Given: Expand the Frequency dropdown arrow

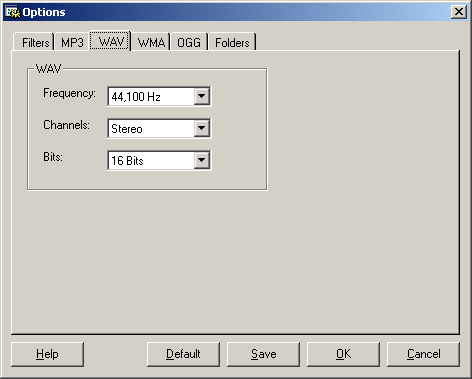Looking at the screenshot, I should click(x=202, y=96).
